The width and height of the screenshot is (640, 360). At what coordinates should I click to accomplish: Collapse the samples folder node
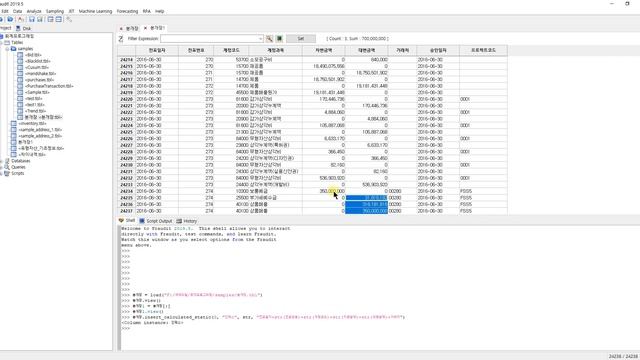coord(7,49)
